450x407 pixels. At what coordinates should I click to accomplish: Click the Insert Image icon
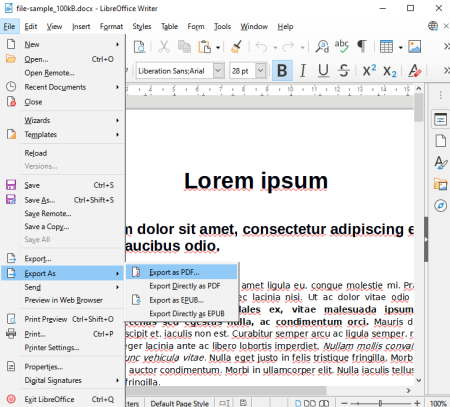pos(414,47)
